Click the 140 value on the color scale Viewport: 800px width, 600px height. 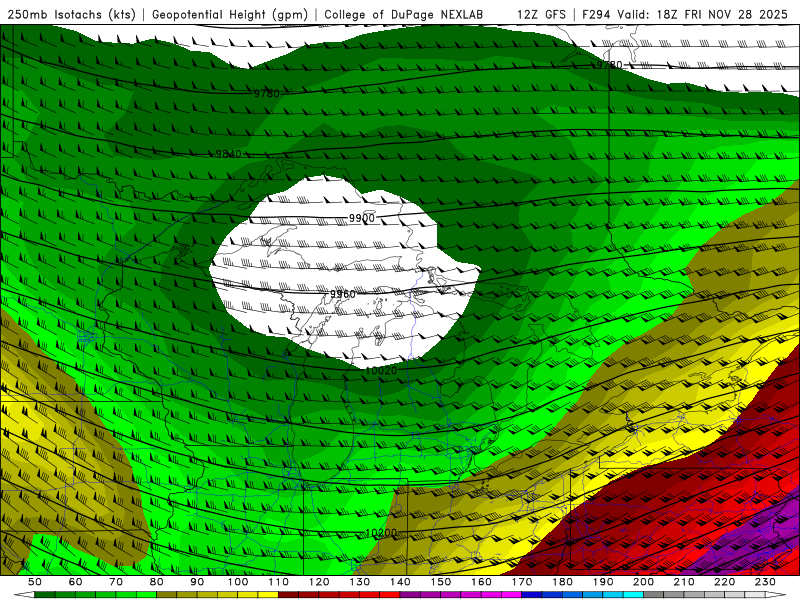(400, 582)
